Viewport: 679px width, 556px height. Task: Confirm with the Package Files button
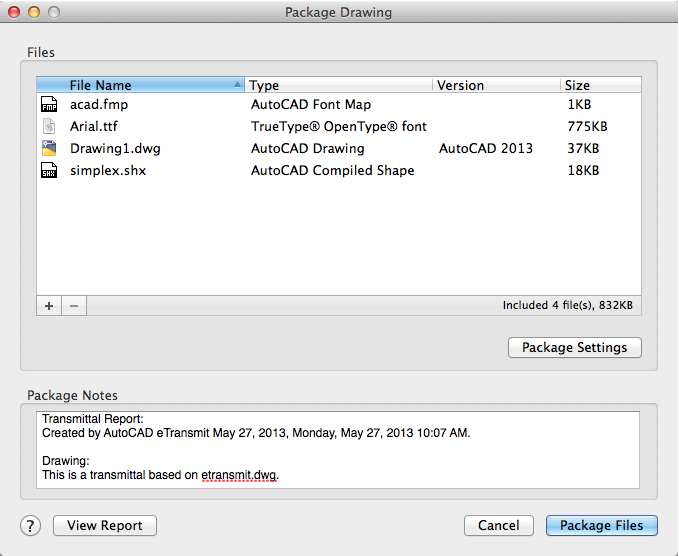tap(601, 526)
